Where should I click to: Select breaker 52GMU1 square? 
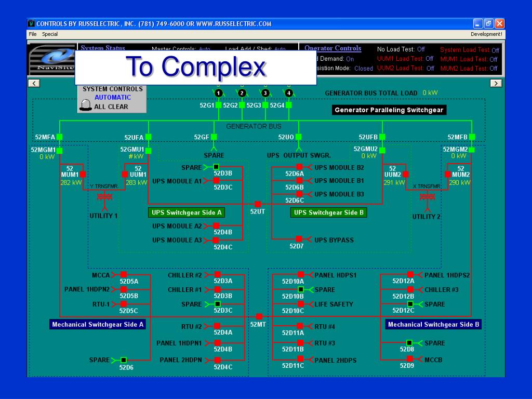pos(148,151)
